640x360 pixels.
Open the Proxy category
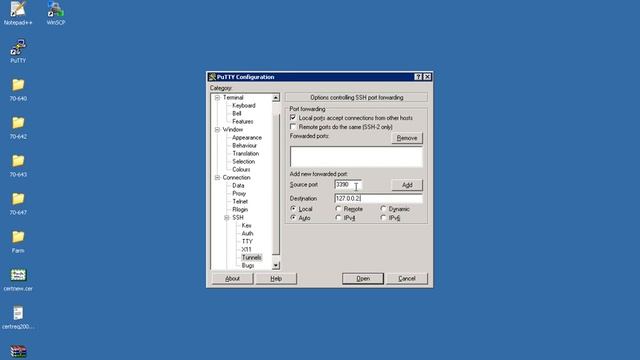click(x=239, y=193)
